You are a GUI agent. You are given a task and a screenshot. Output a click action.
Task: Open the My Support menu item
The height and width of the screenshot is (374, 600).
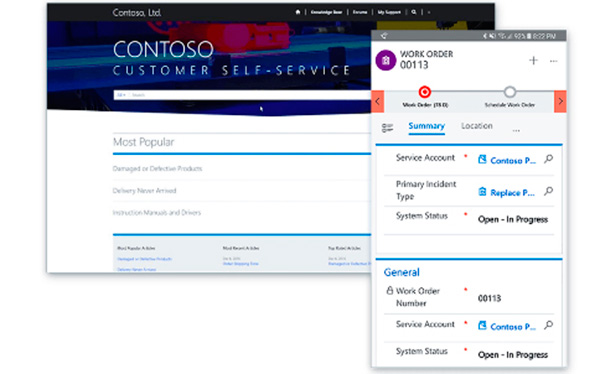pyautogui.click(x=389, y=12)
